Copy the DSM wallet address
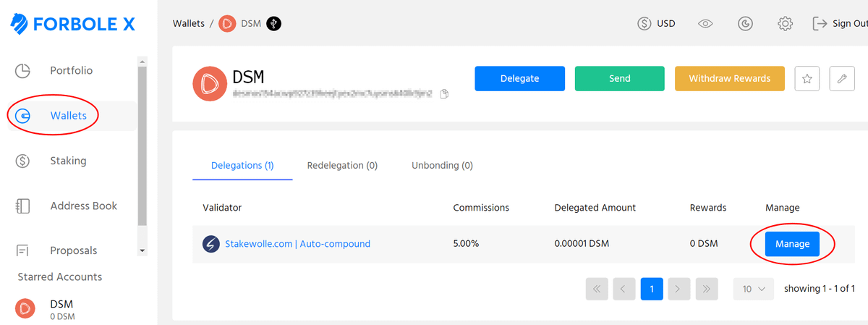The width and height of the screenshot is (868, 325). [444, 94]
